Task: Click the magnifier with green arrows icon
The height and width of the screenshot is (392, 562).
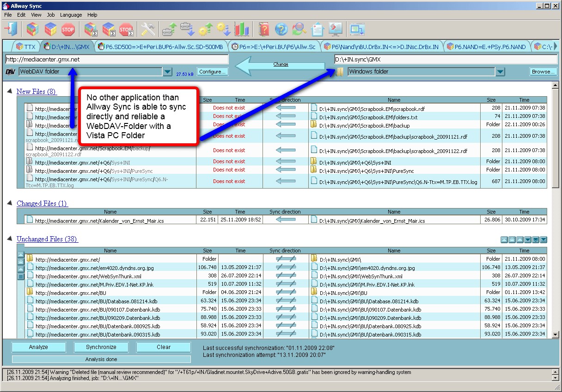Action: [299, 29]
